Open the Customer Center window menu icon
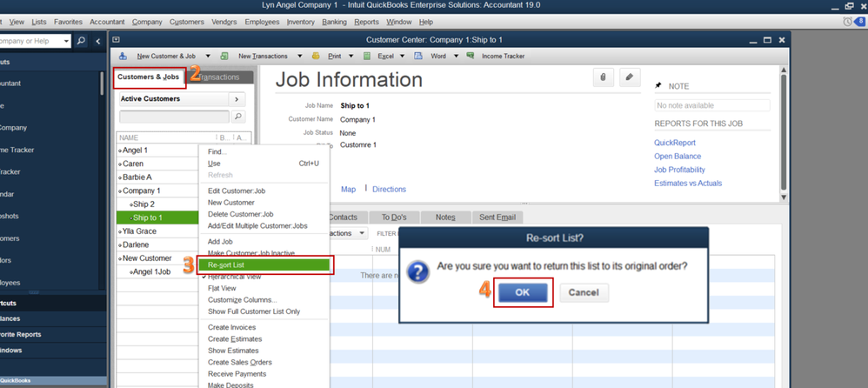868x388 pixels. [x=117, y=40]
